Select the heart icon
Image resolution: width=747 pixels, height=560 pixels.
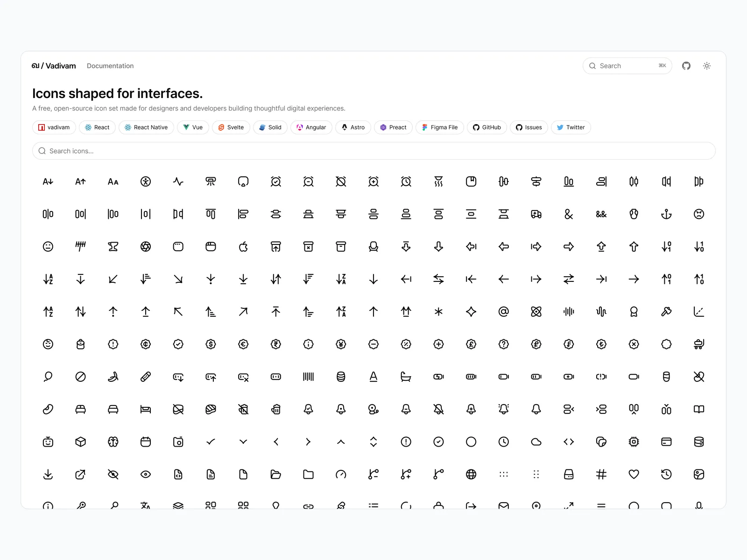point(634,474)
